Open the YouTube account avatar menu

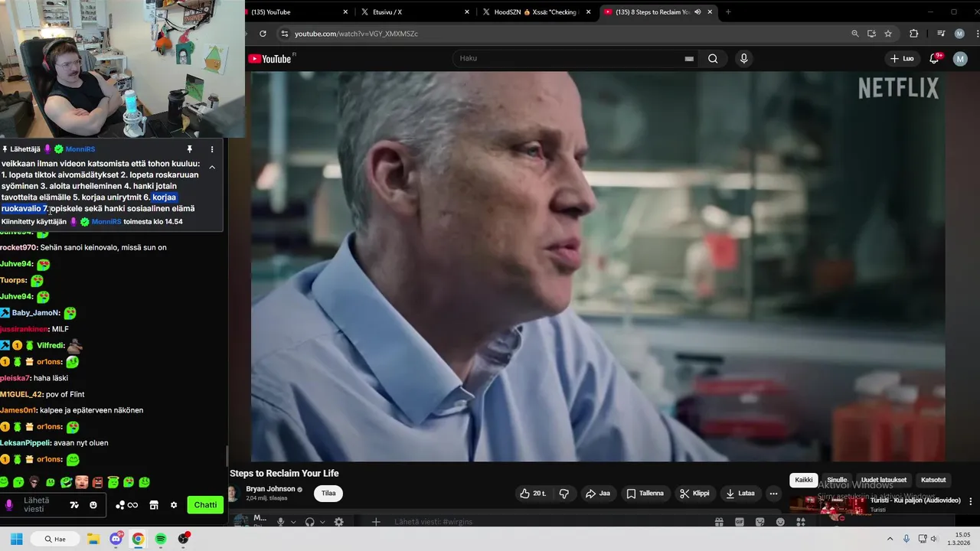[x=960, y=58]
